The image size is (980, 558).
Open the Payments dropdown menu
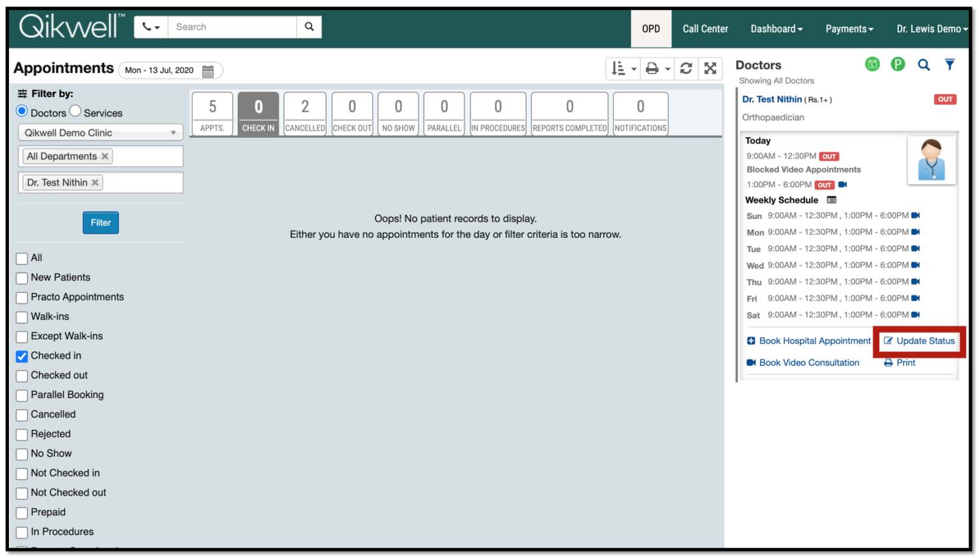tap(849, 29)
